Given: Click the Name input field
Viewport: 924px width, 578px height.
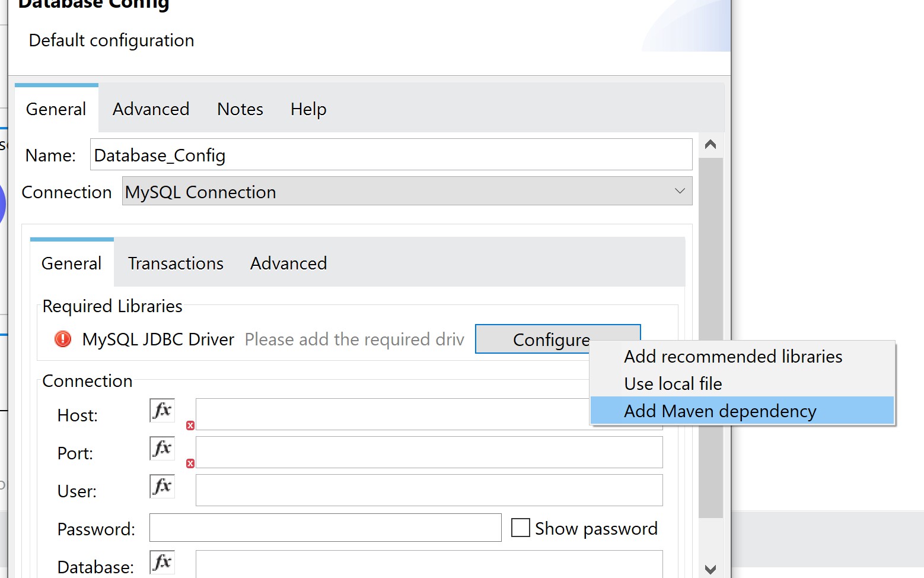Looking at the screenshot, I should [x=391, y=155].
